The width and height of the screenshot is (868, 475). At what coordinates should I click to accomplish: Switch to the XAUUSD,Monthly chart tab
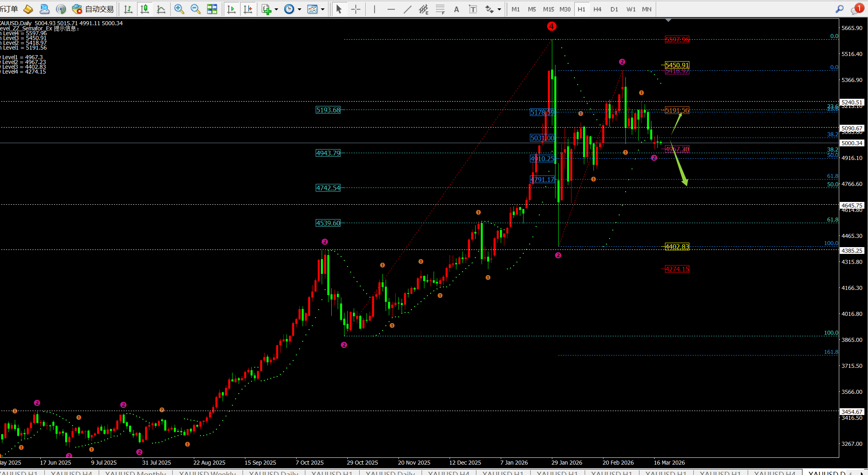pyautogui.click(x=135, y=473)
